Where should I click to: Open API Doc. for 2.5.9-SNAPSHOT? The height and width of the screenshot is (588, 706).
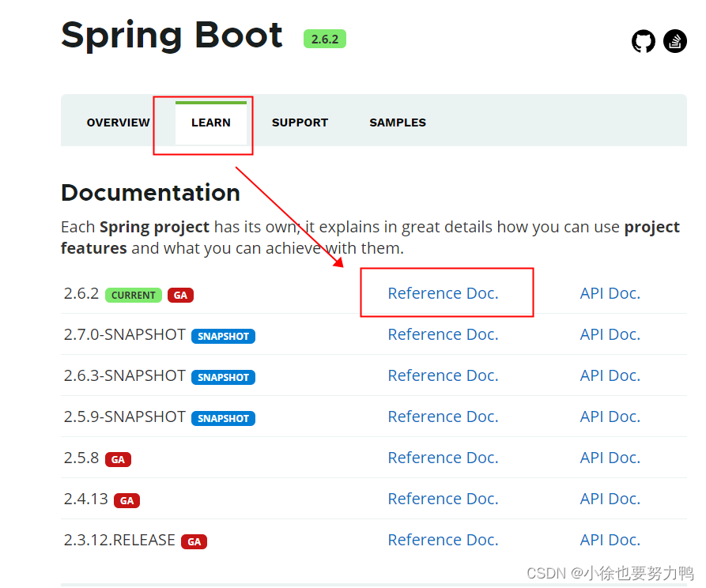[610, 416]
